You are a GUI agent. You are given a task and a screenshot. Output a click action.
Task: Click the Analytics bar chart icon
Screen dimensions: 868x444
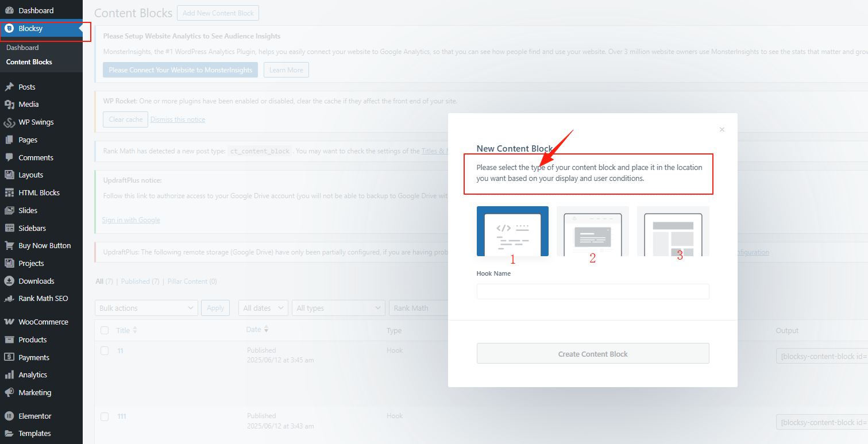tap(9, 374)
